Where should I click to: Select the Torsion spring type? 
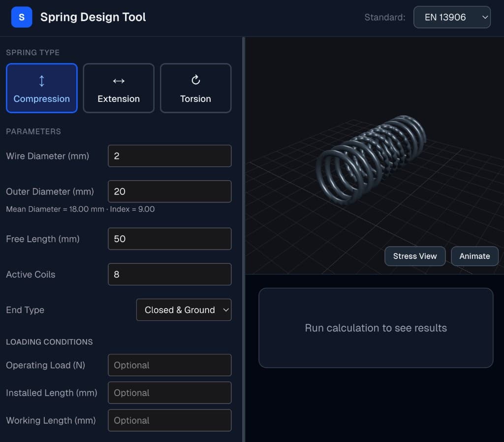pos(195,88)
